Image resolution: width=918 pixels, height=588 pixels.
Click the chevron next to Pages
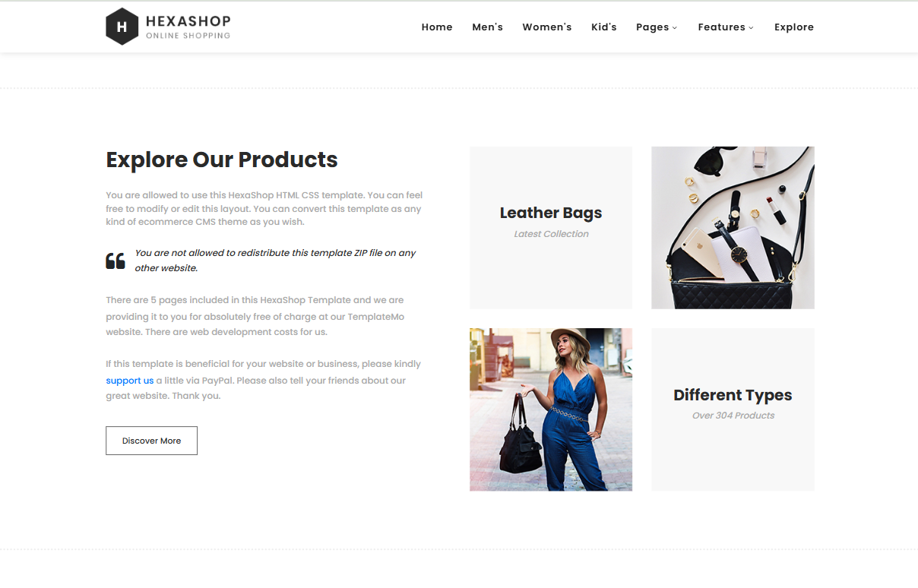tap(674, 28)
